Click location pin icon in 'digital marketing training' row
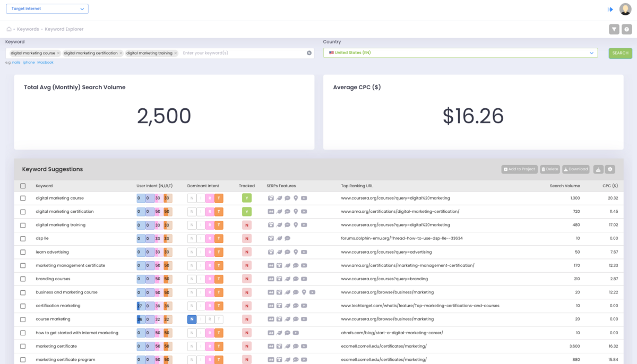Viewport: 637px width, 364px height. [x=296, y=225]
